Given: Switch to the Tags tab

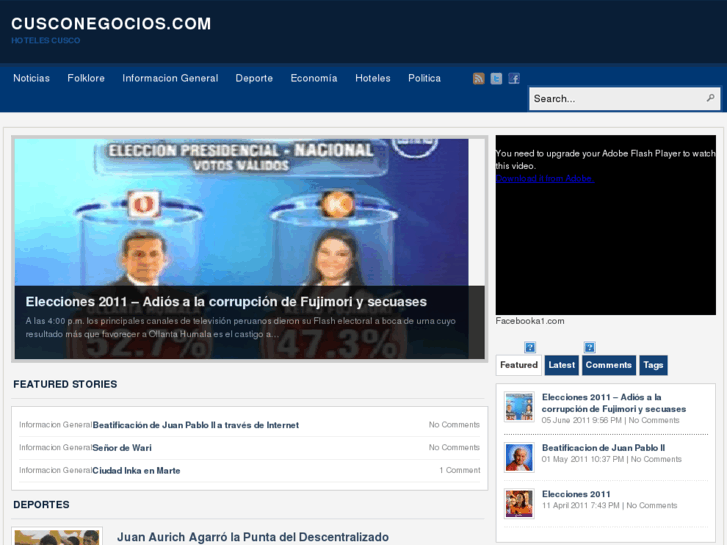Looking at the screenshot, I should tap(653, 365).
